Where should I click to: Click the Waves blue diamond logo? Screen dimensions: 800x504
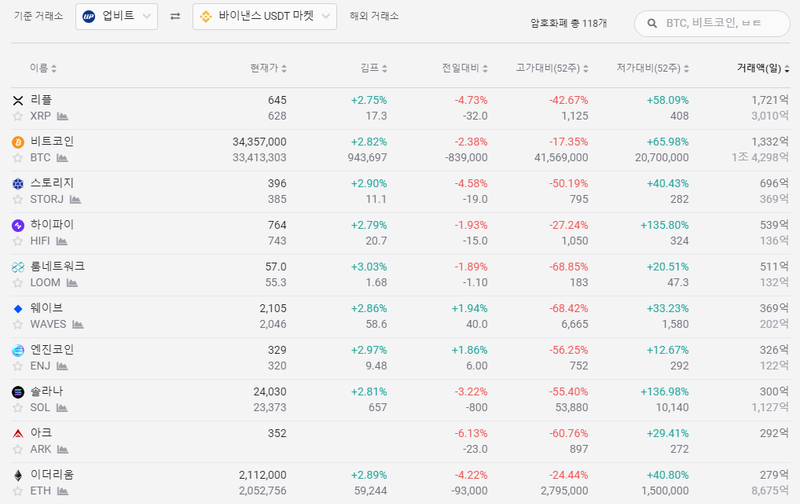click(18, 309)
